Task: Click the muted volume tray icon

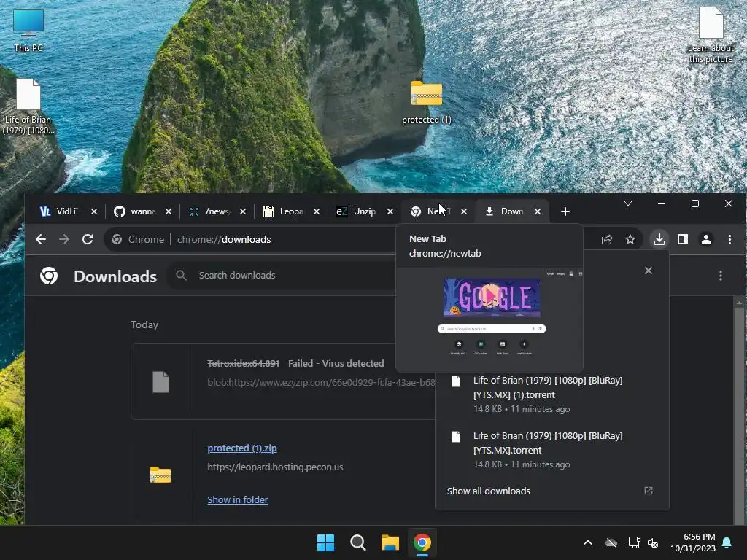Action: tap(653, 542)
